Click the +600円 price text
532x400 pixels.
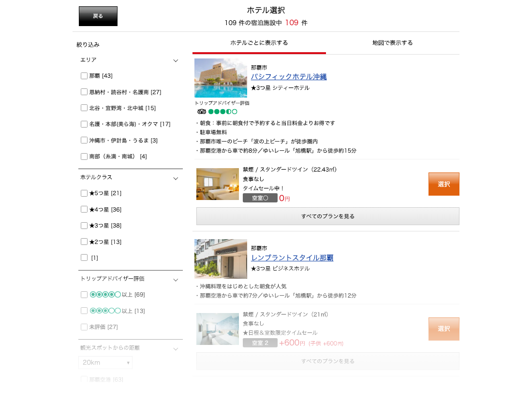[x=292, y=343]
